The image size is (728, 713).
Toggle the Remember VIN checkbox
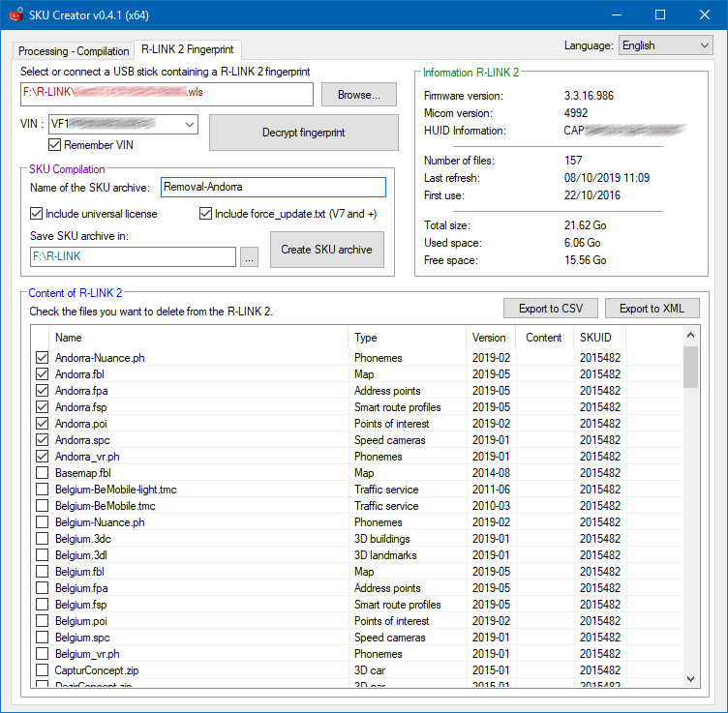click(x=54, y=145)
